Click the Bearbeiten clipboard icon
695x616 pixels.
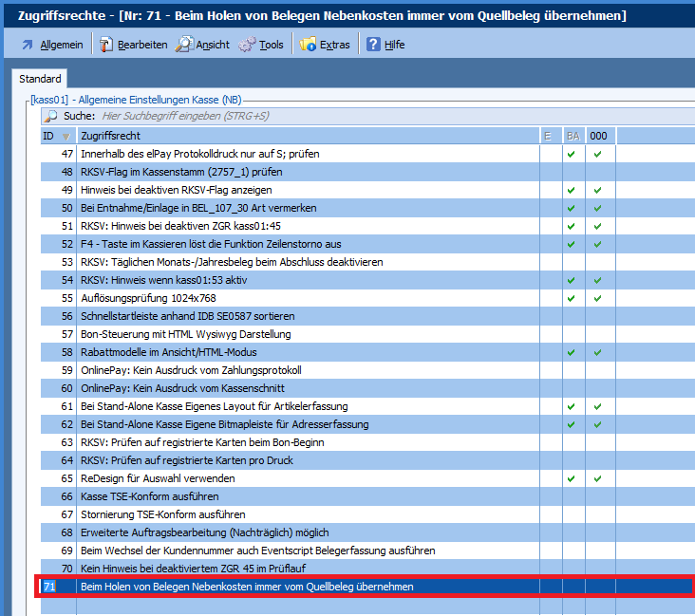coord(106,45)
